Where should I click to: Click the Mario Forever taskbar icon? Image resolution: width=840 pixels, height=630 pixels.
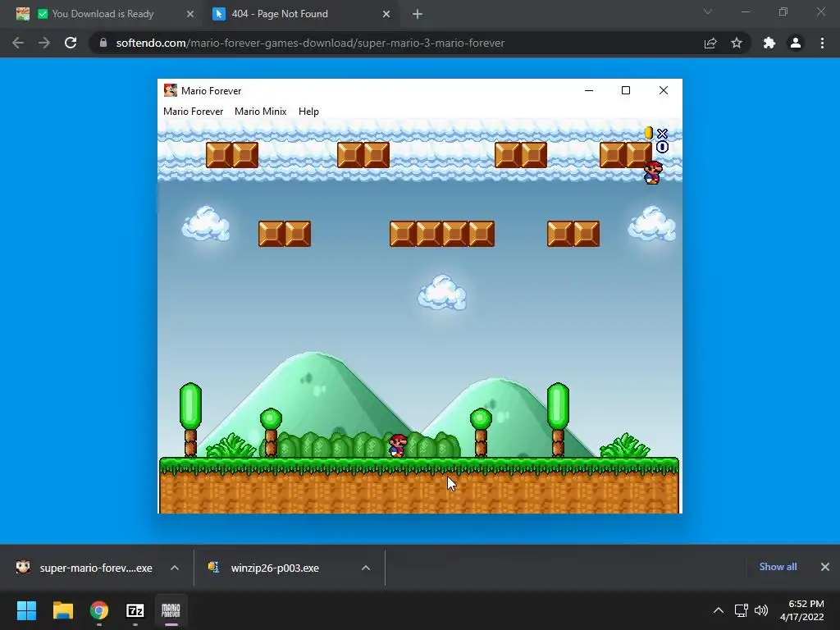(x=171, y=610)
